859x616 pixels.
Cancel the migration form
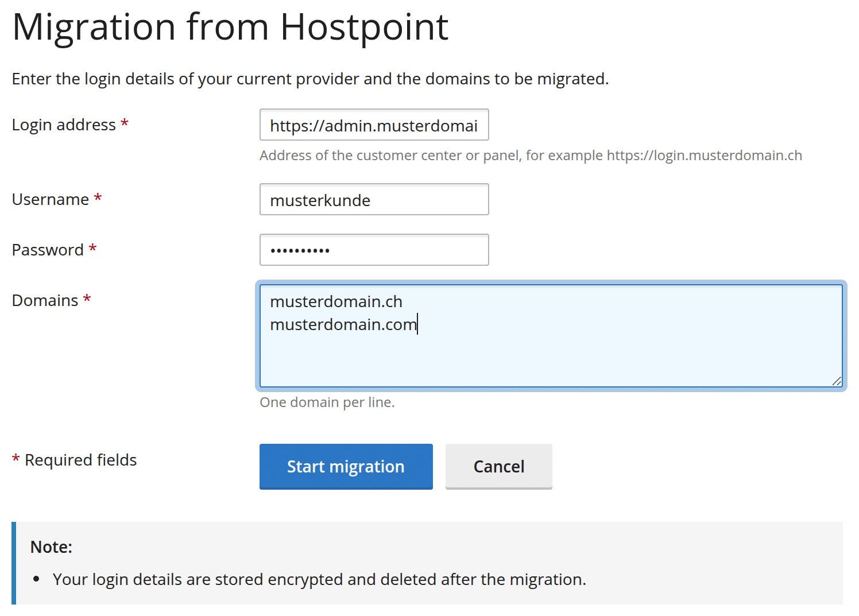[x=498, y=466]
